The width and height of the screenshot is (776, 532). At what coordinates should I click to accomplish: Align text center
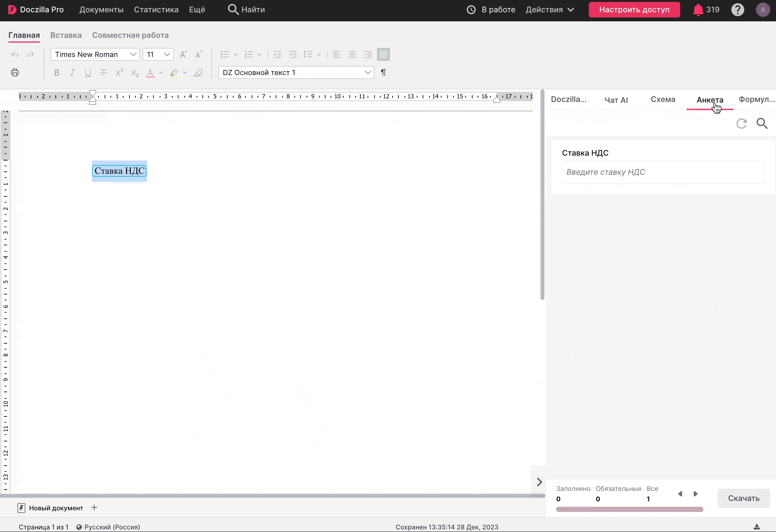[x=352, y=54]
